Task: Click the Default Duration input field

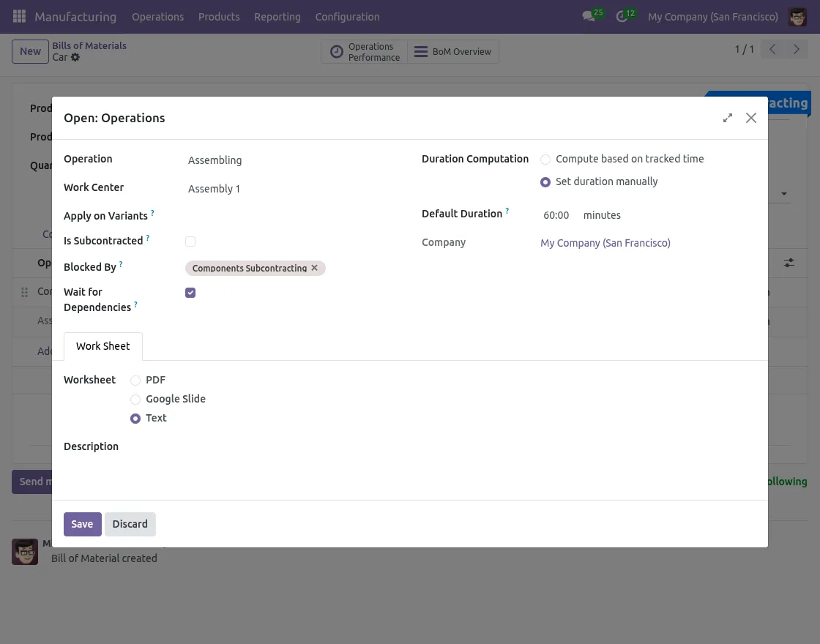Action: [556, 215]
